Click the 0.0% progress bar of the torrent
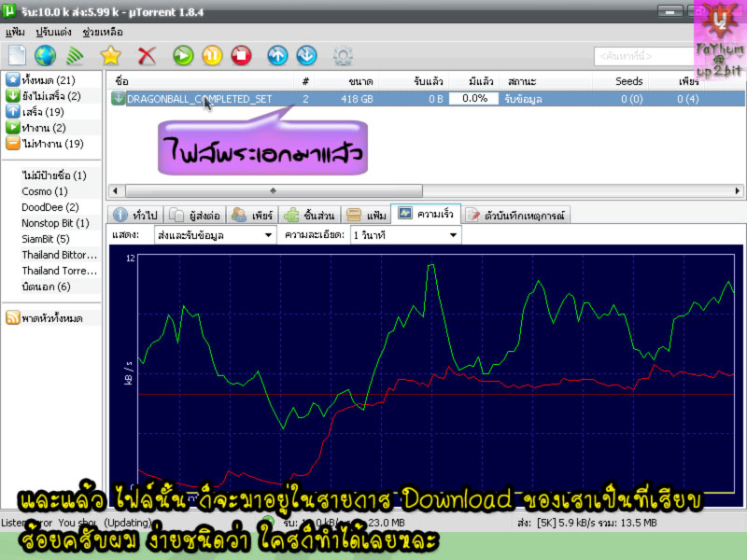The width and height of the screenshot is (747, 560). point(474,99)
